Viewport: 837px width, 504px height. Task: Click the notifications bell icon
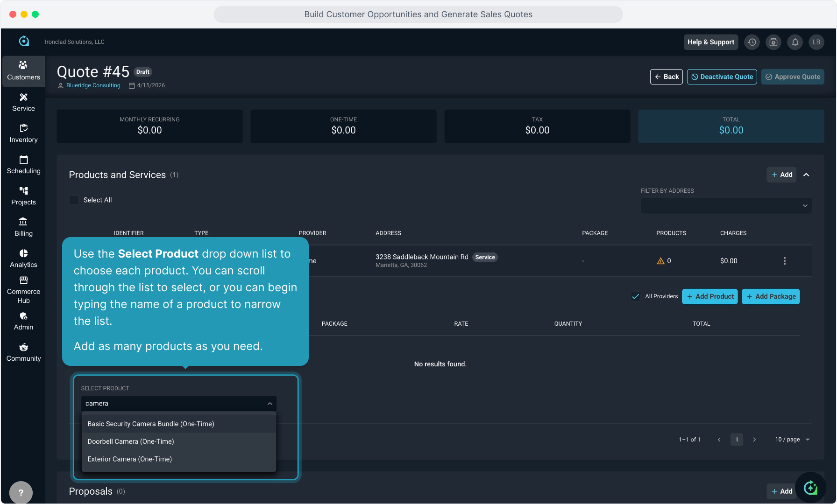point(795,42)
